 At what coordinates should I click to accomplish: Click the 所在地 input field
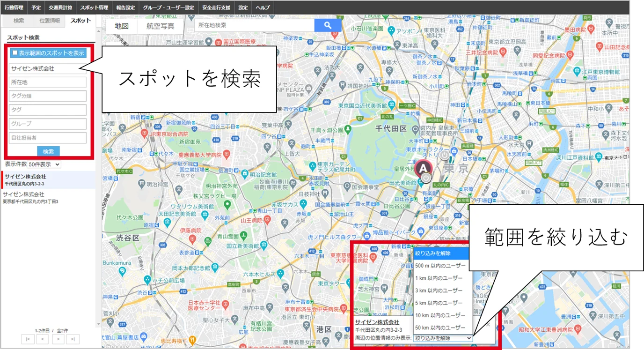(48, 82)
